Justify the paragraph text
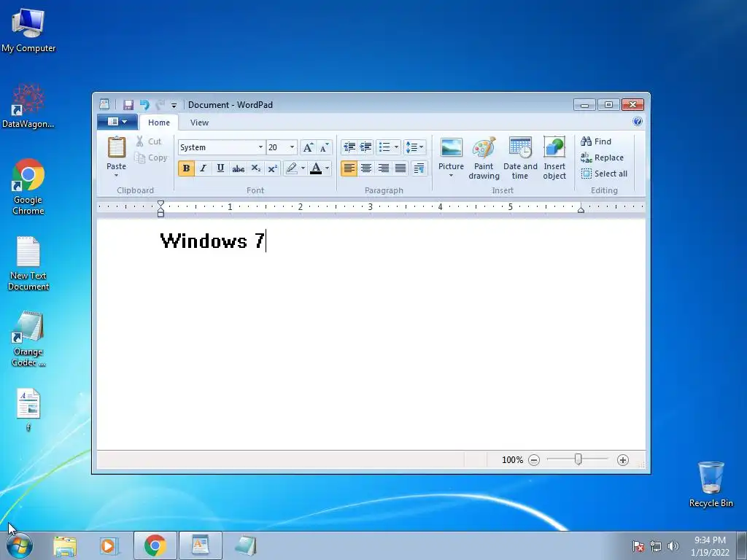747x560 pixels. coord(400,168)
